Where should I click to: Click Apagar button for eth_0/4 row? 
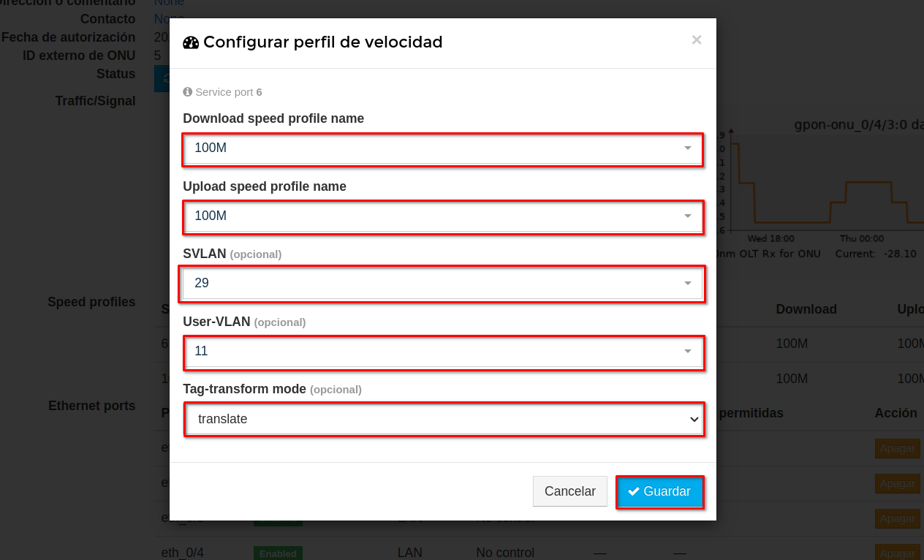[x=897, y=553]
